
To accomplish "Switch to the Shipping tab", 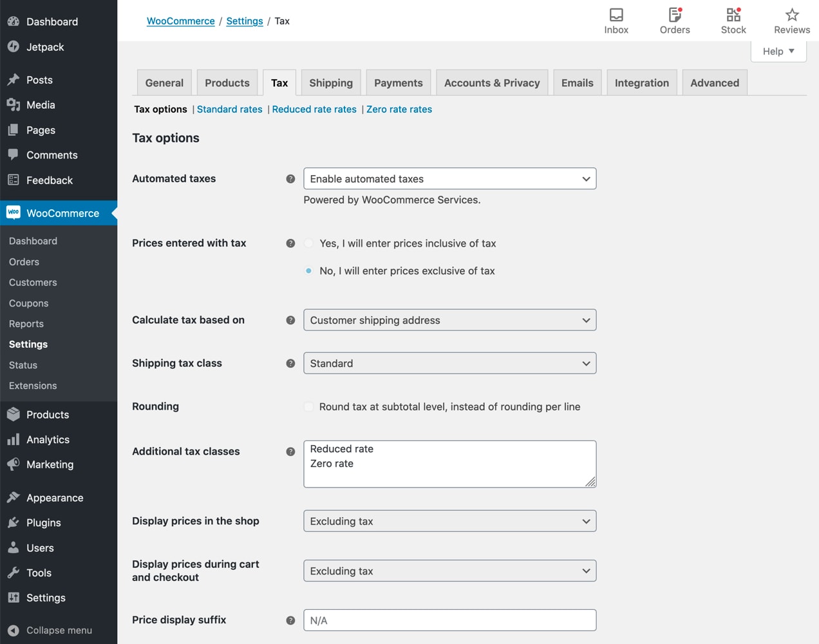I will tap(330, 82).
